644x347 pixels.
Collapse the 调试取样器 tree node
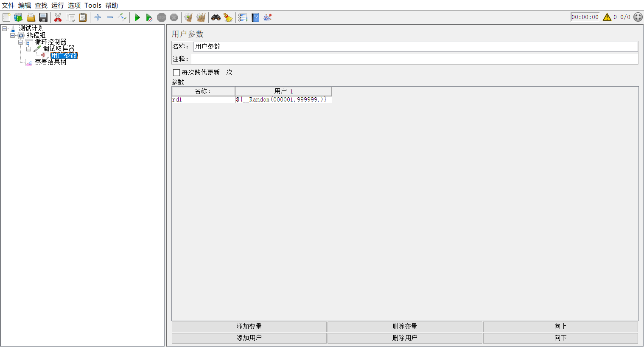pyautogui.click(x=28, y=48)
